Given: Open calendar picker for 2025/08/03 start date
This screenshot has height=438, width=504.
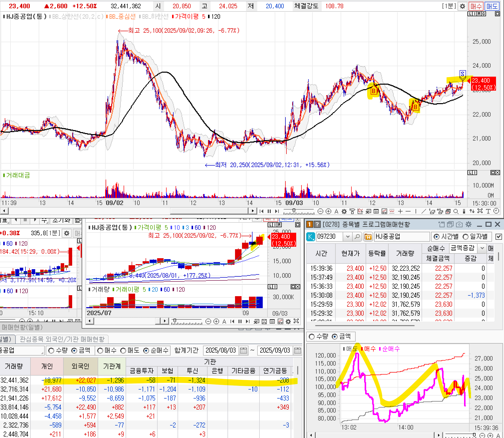Looking at the screenshot, I should [243, 350].
